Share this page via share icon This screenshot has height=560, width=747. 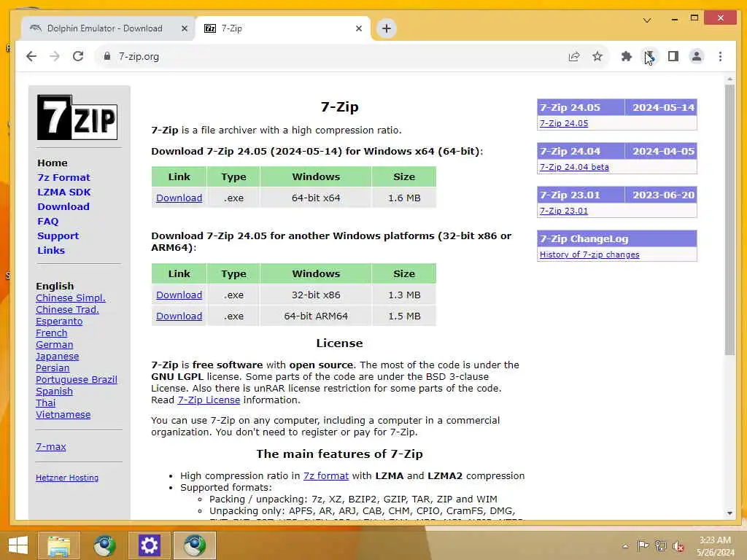tap(574, 56)
